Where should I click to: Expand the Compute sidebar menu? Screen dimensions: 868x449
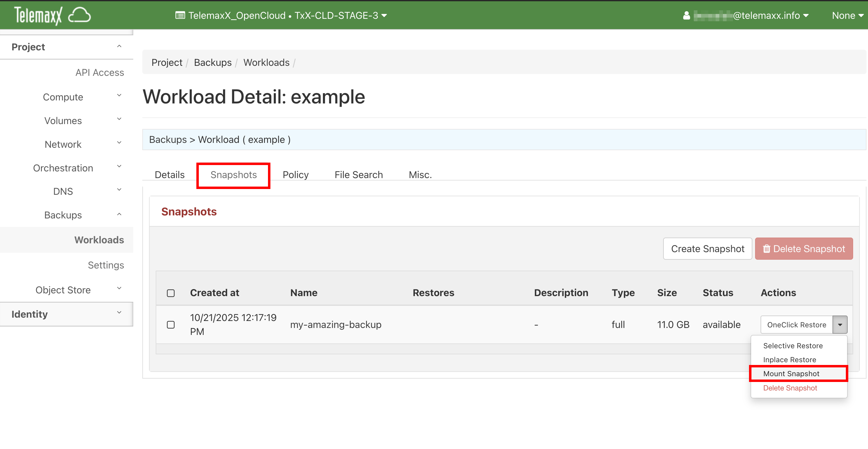63,97
